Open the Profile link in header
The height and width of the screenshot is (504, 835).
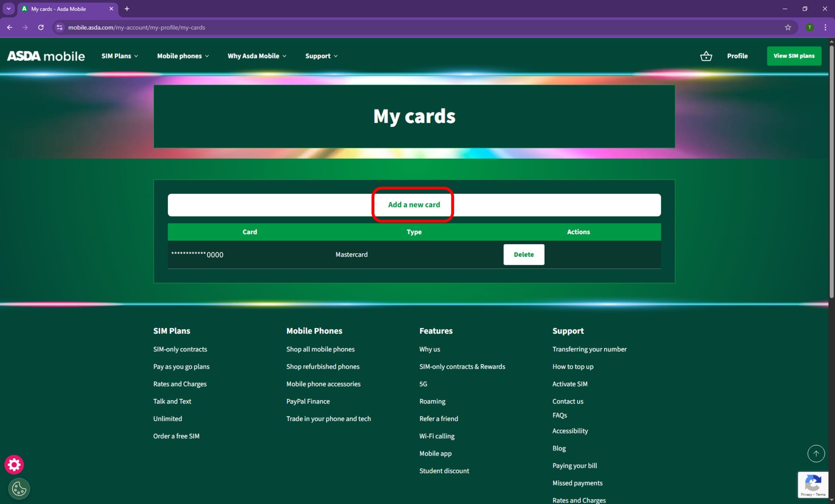(x=737, y=56)
